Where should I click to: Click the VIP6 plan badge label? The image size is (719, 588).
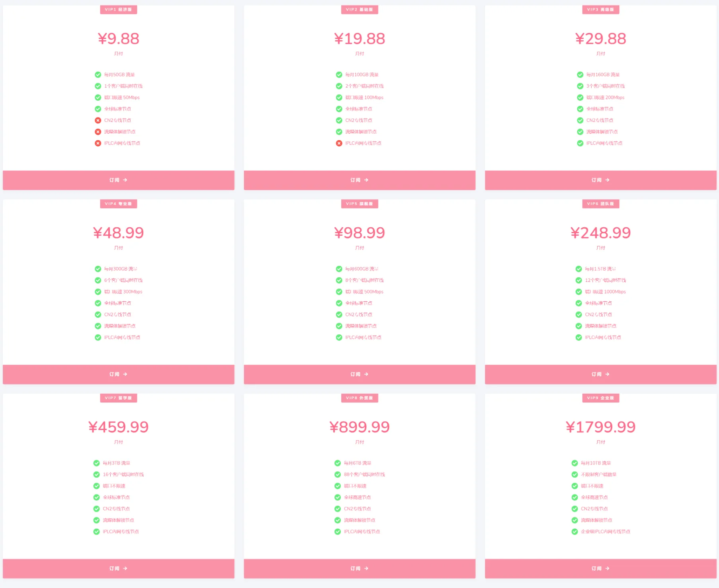pos(600,204)
